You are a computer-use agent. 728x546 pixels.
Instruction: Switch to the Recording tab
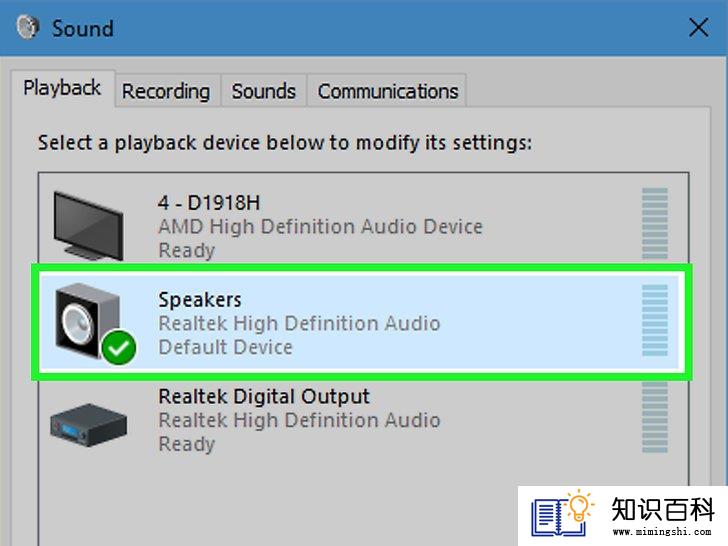click(x=166, y=91)
